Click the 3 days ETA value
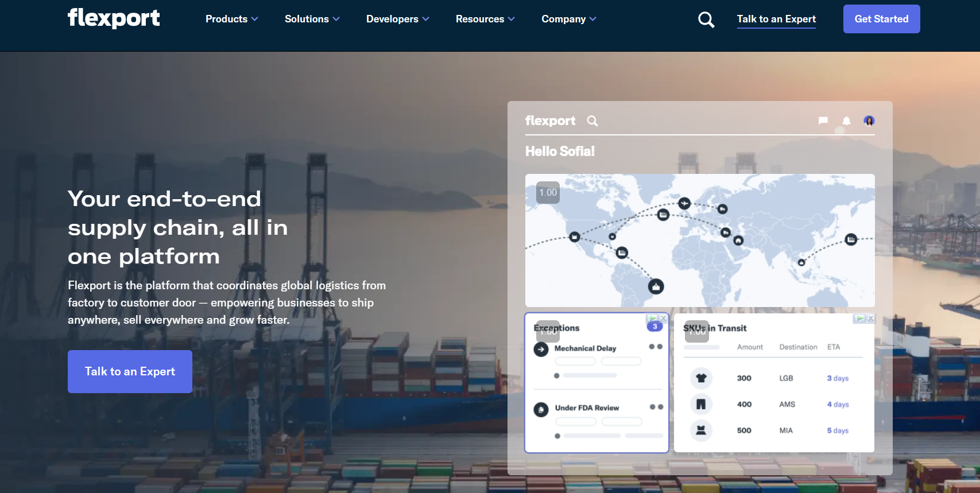This screenshot has width=980, height=493. [838, 378]
